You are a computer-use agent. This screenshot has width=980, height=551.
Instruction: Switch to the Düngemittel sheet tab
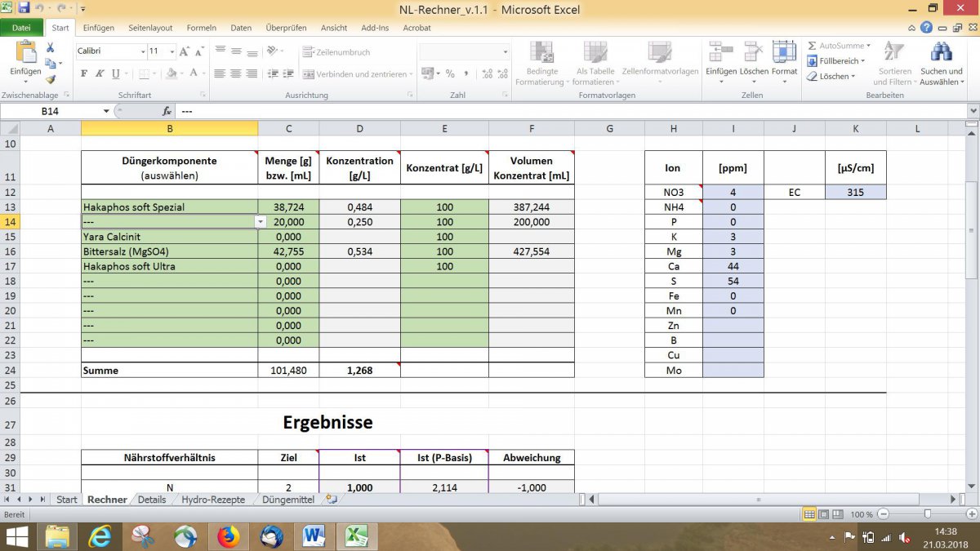(x=287, y=500)
